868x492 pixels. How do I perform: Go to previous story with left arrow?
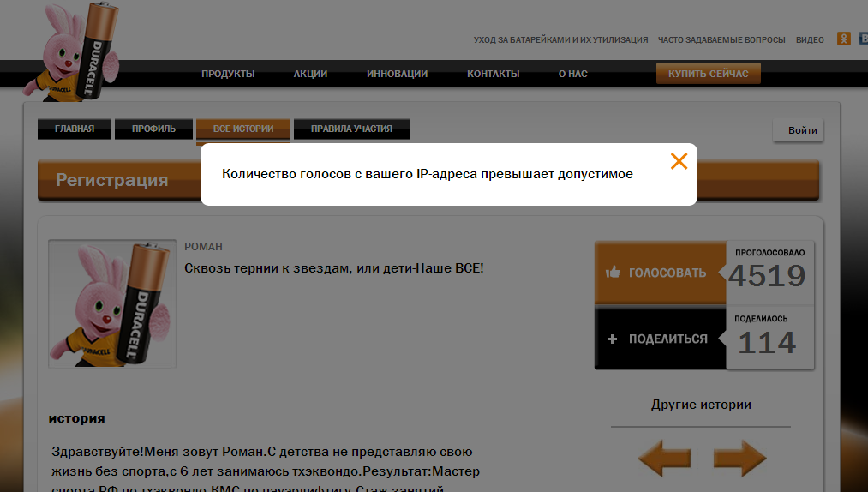664,459
